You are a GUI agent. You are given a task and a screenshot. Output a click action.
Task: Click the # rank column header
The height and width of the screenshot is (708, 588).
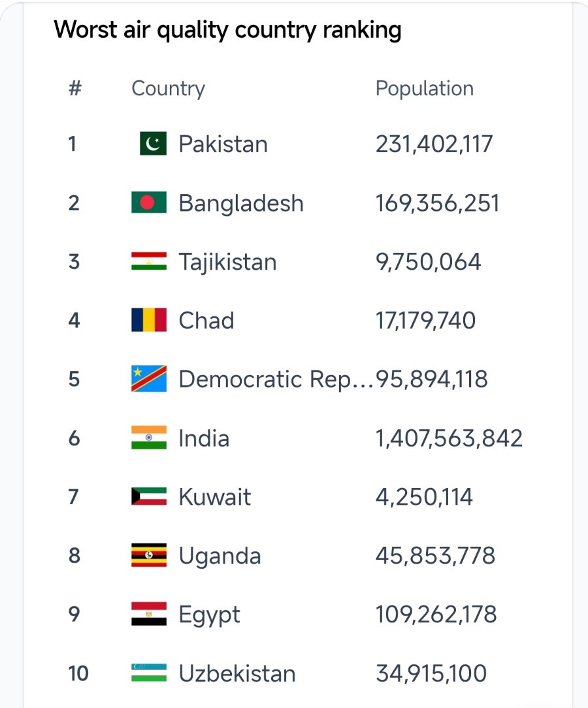tap(75, 88)
